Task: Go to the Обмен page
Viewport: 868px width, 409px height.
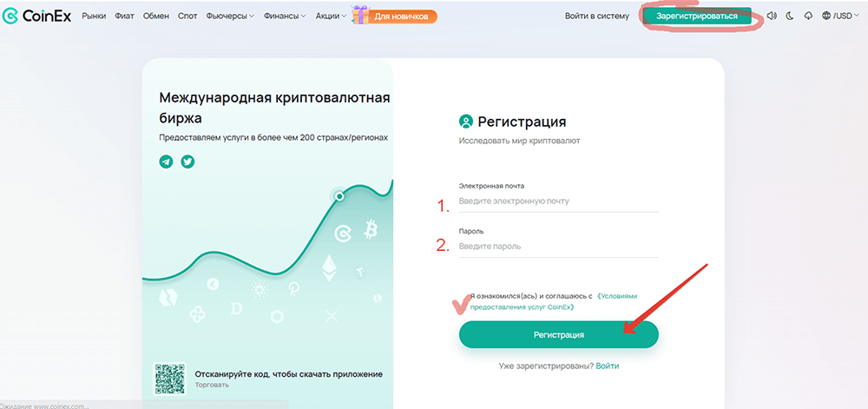Action: click(x=156, y=16)
